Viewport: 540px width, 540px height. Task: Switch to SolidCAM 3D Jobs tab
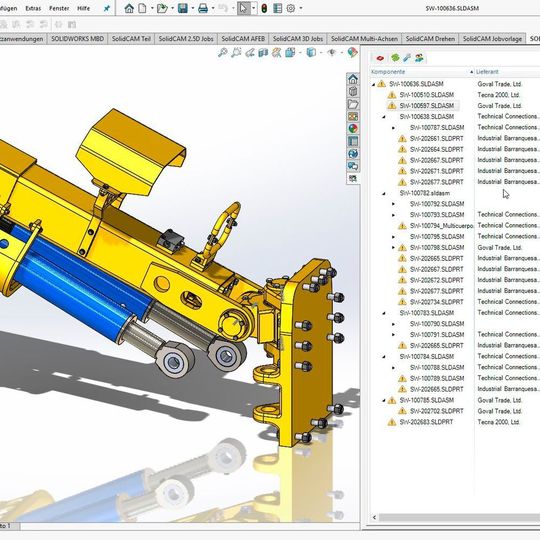coord(298,39)
